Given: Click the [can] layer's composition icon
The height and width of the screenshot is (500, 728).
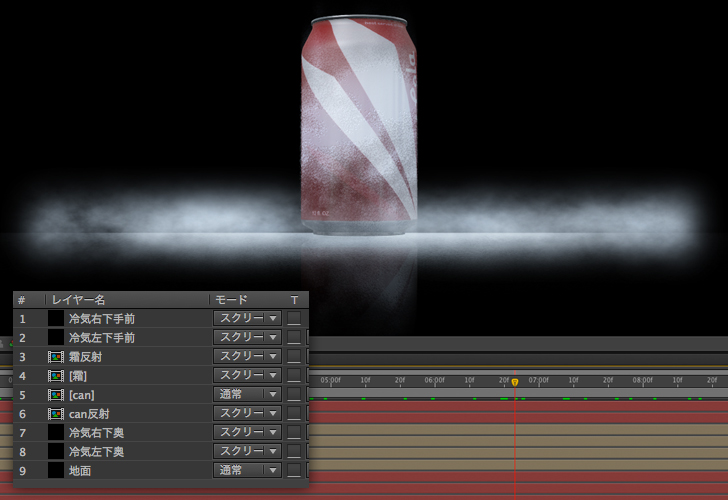Looking at the screenshot, I should tap(56, 394).
